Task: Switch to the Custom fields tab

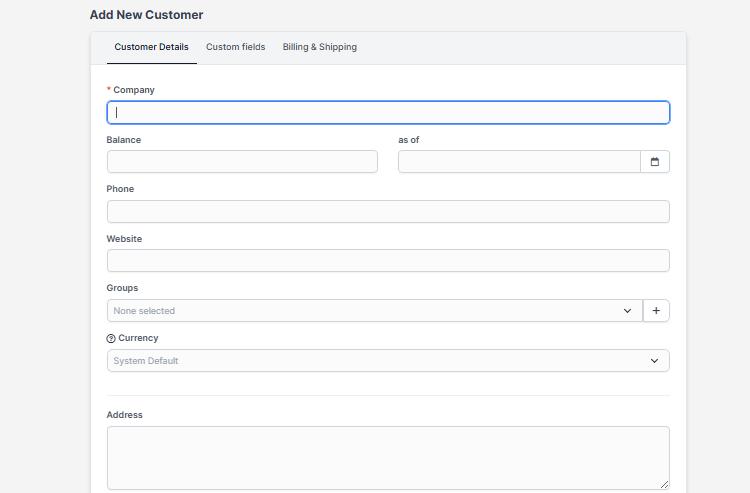Action: (x=236, y=47)
